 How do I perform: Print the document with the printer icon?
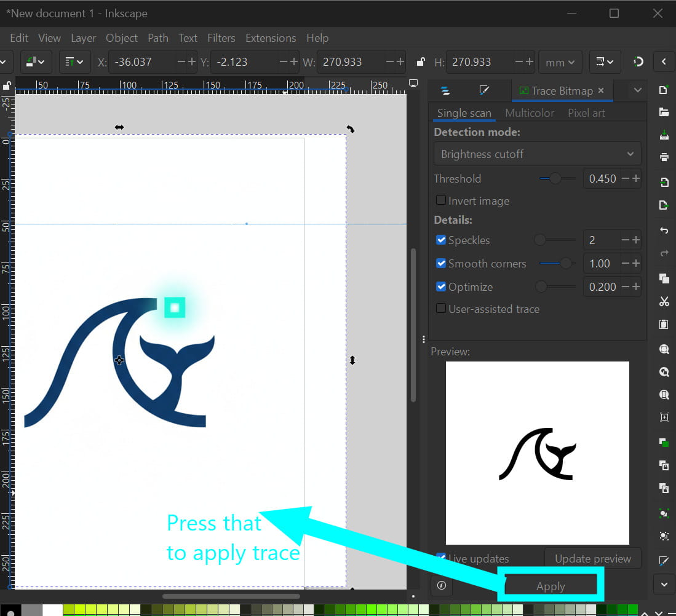(x=664, y=157)
